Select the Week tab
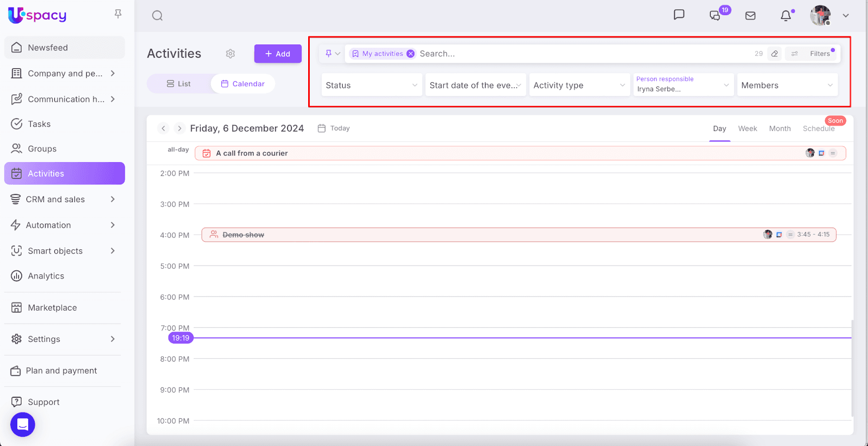 click(x=747, y=128)
